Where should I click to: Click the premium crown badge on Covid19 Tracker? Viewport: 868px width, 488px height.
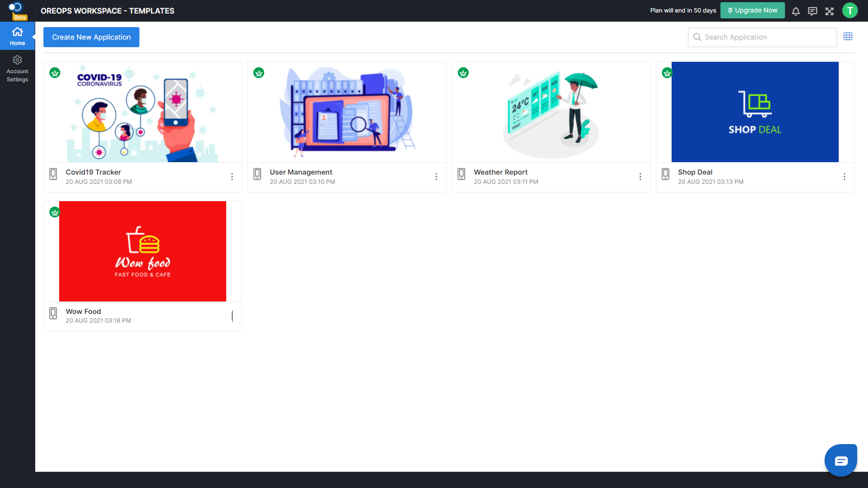click(55, 73)
